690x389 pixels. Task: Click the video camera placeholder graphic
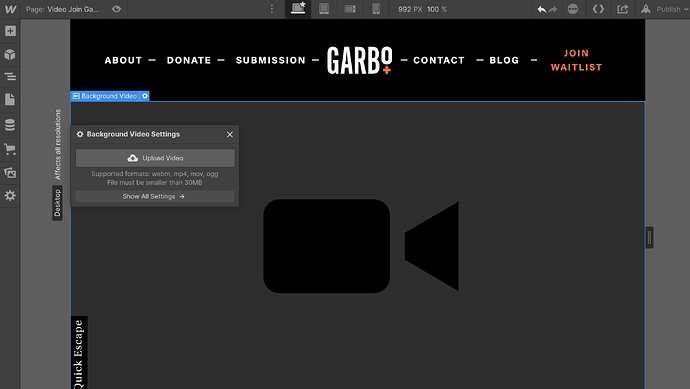click(361, 246)
